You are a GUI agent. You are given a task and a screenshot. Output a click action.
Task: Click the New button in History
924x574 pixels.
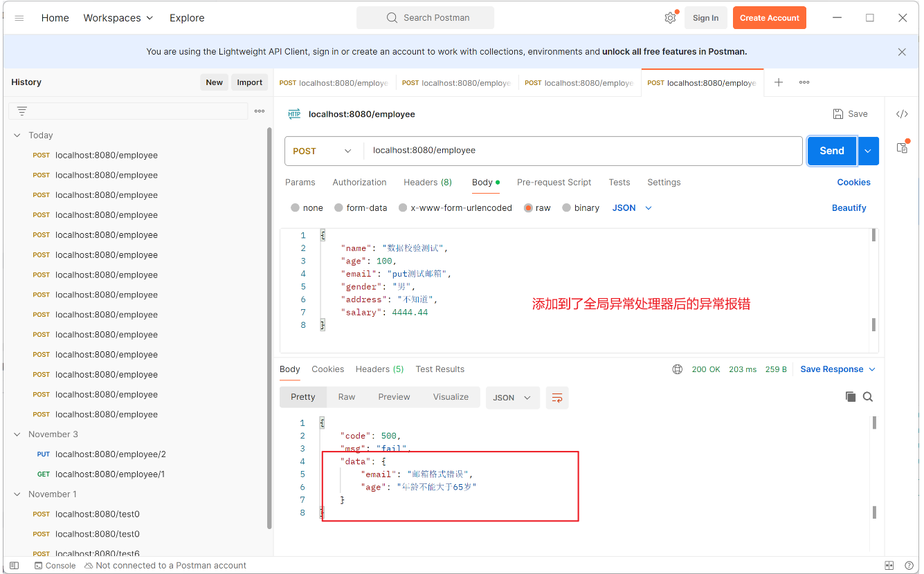[x=215, y=82]
